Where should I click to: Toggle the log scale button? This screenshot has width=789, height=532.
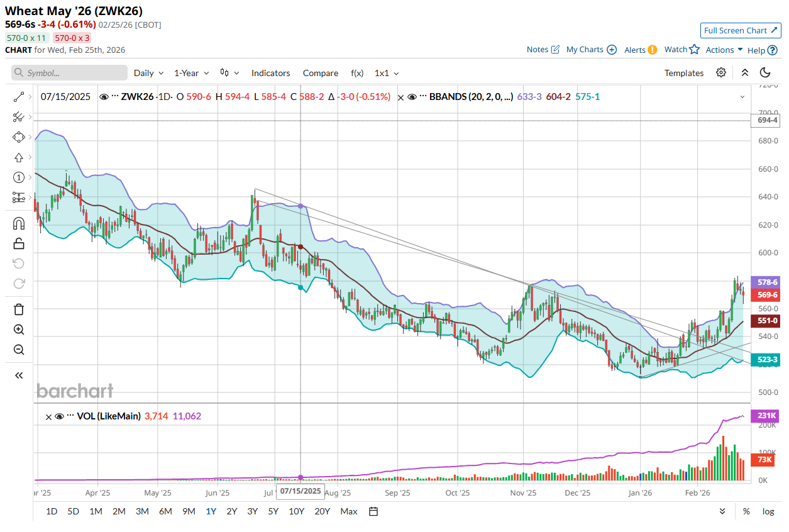[768, 511]
